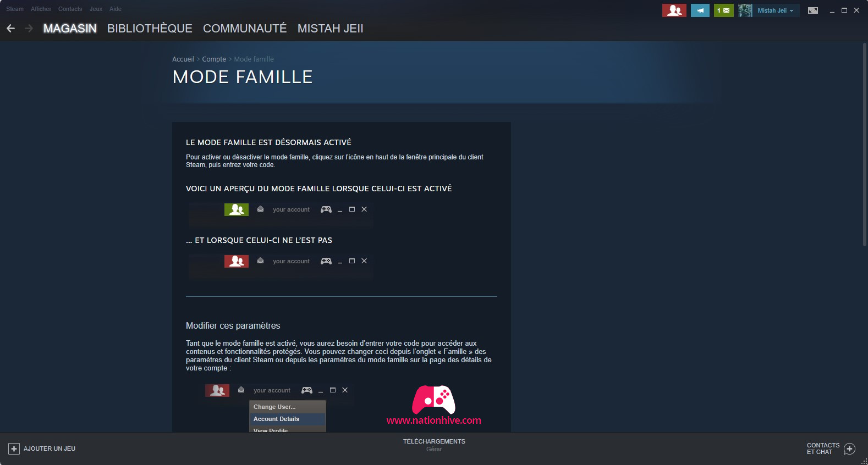Open Téléchargements Gérer at bottom

click(434, 445)
